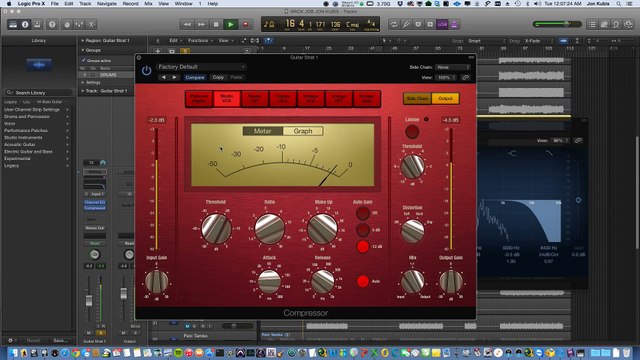Screen dimensions: 640x360
Task: Click the Tuner icon in control bar
Action: (406, 24)
